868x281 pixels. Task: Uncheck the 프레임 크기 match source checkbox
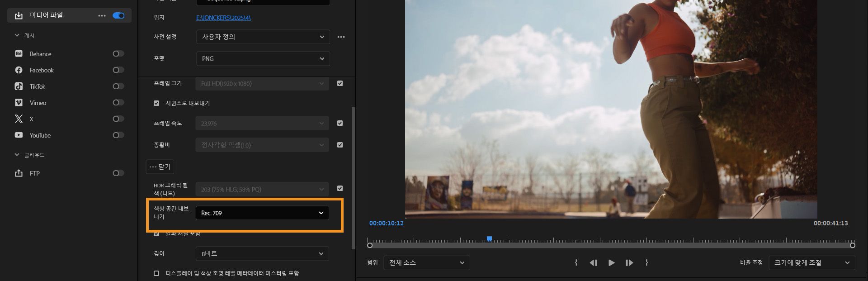[x=340, y=83]
